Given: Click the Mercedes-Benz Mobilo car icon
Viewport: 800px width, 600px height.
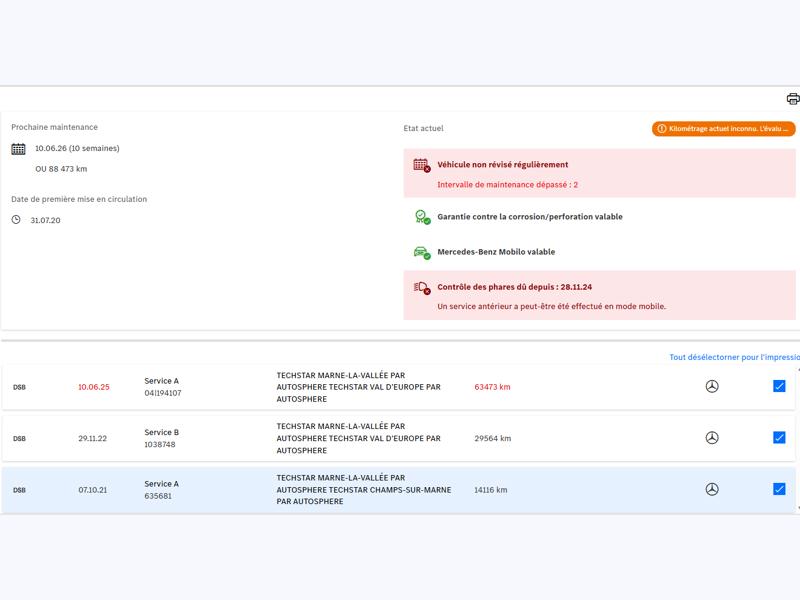Looking at the screenshot, I should pos(421,253).
